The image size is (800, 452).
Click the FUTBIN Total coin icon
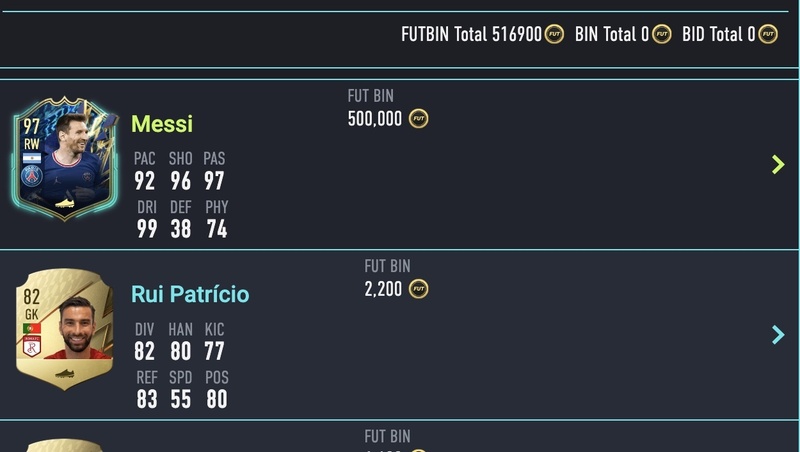(x=554, y=35)
